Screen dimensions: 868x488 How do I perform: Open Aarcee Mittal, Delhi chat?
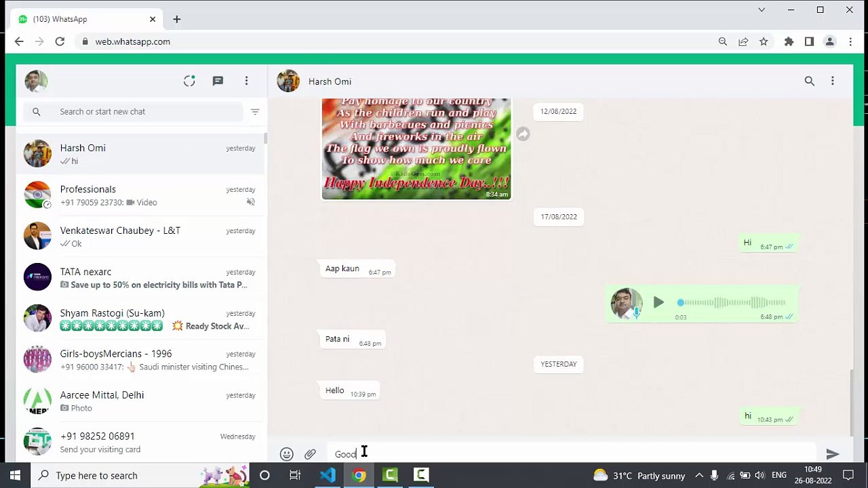pyautogui.click(x=140, y=401)
